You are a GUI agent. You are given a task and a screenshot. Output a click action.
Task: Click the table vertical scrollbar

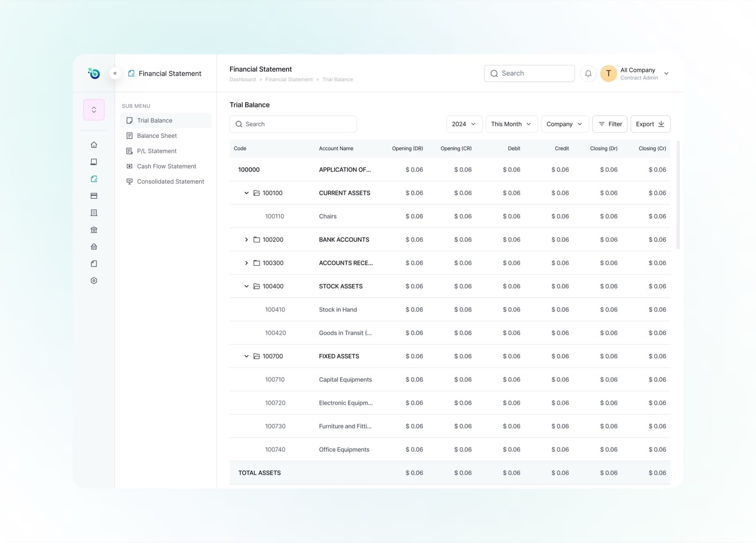678,195
